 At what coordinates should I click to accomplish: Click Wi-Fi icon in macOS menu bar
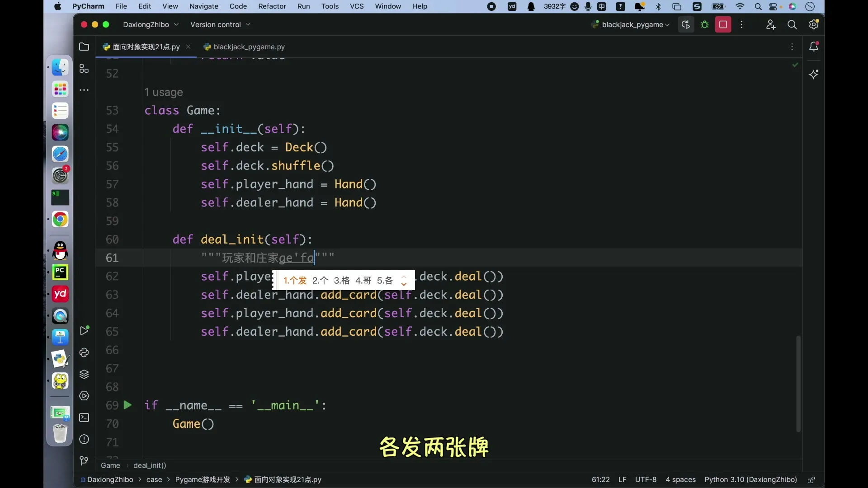click(x=740, y=6)
